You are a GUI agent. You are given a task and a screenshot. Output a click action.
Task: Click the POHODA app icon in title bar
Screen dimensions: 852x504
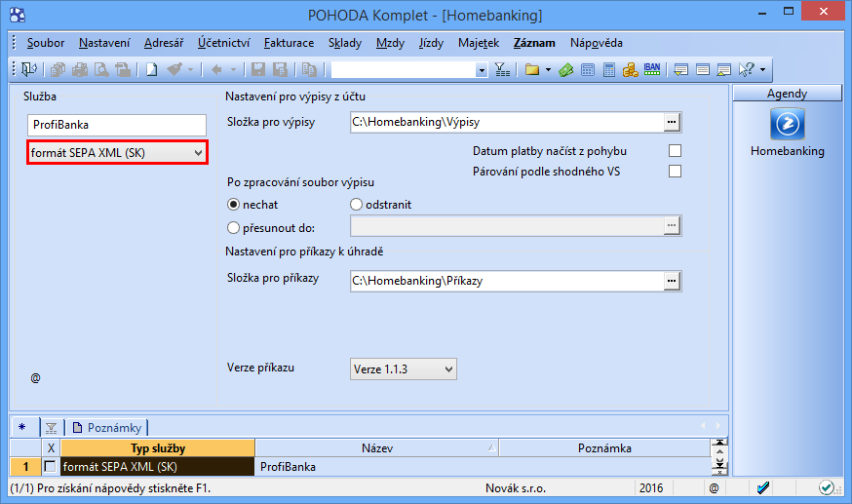point(18,15)
